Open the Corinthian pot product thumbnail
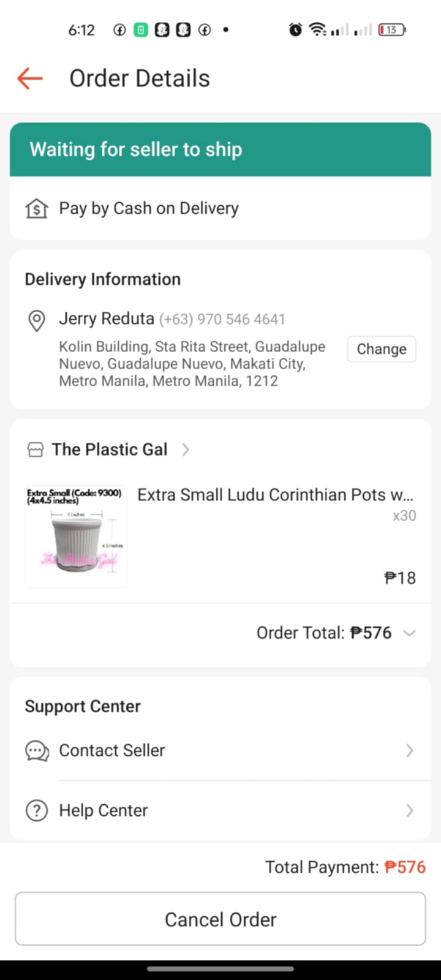Screen dimensions: 441x980 (76, 537)
